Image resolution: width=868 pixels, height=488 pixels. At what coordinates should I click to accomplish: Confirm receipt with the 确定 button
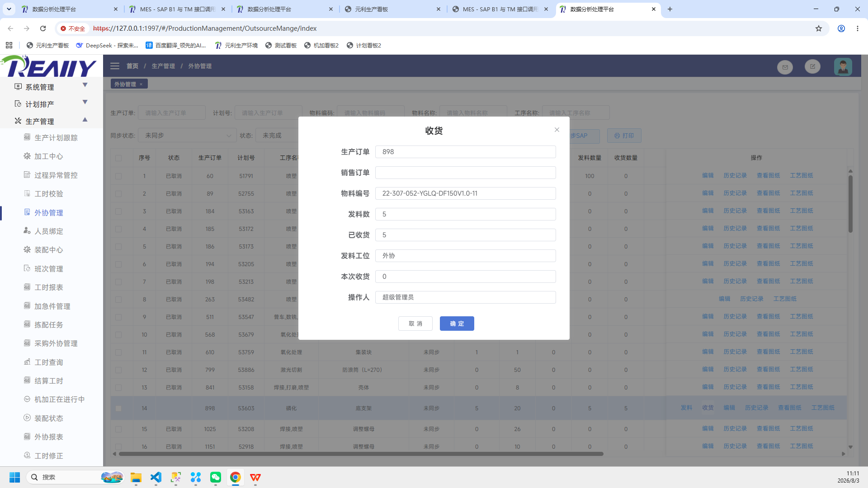tap(457, 324)
